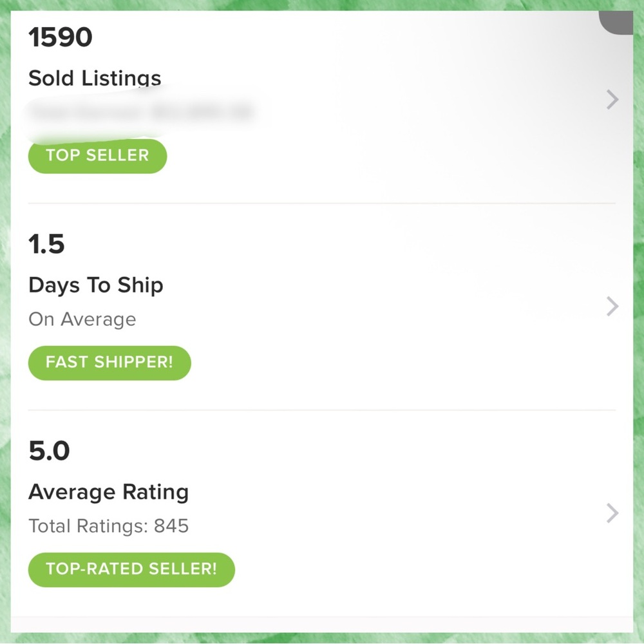Tap the TOP SELLER badge
The image size is (644, 644).
coord(97,156)
